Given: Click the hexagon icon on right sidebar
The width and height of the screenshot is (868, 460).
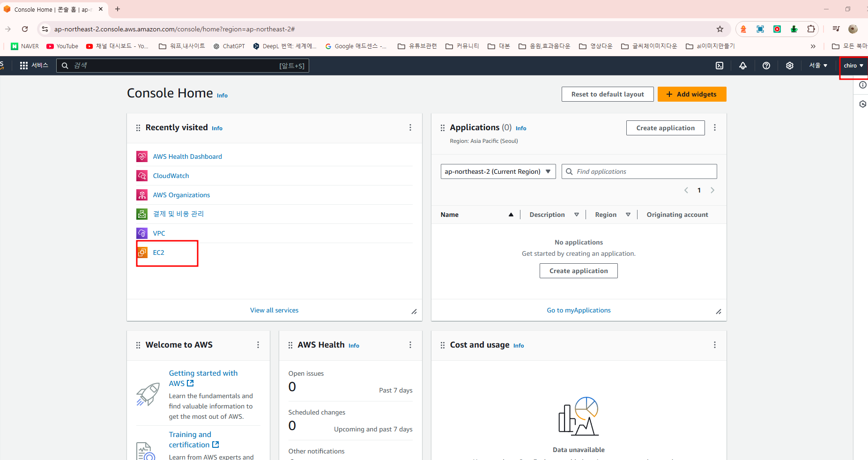Looking at the screenshot, I should coord(862,104).
